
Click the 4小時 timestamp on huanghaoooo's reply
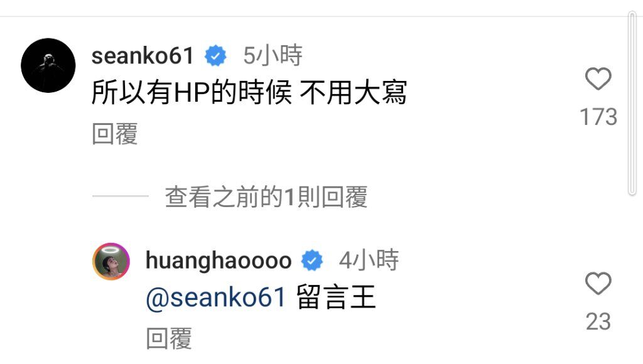coord(369,260)
